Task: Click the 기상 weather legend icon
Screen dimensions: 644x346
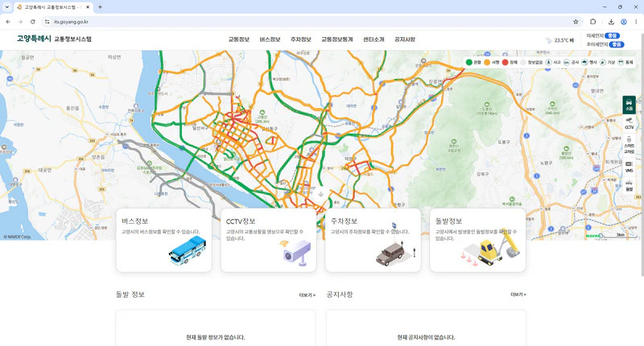Action: click(602, 63)
